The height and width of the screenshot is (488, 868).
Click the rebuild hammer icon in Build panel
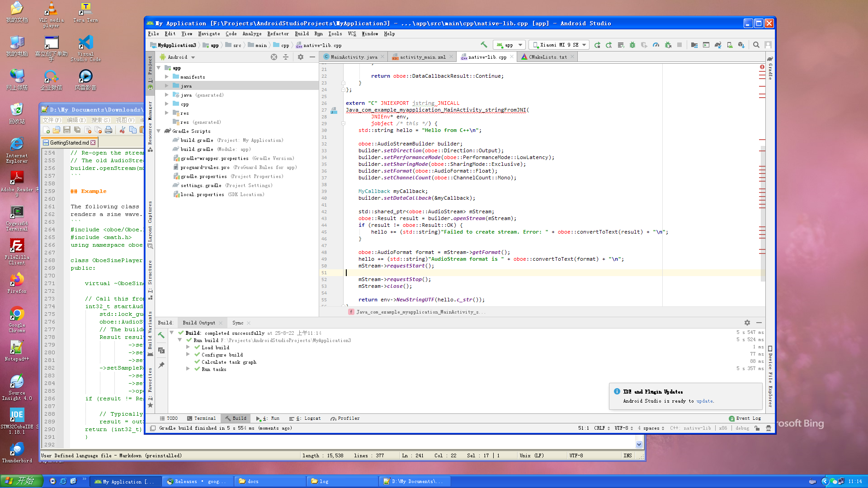161,335
